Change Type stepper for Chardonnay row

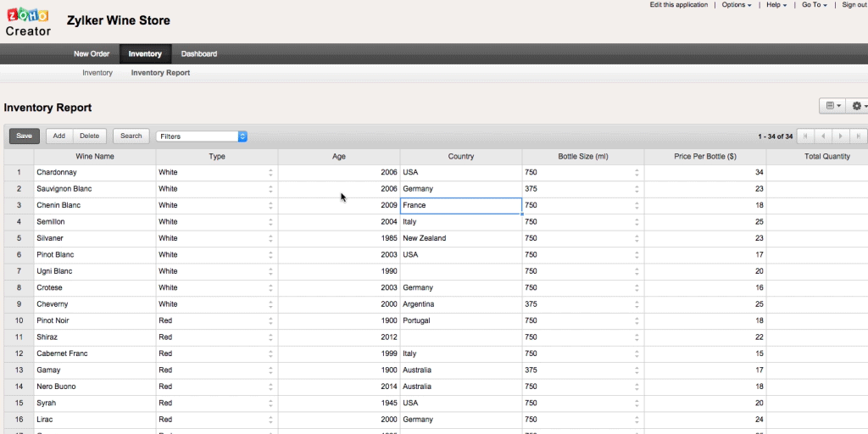(270, 172)
